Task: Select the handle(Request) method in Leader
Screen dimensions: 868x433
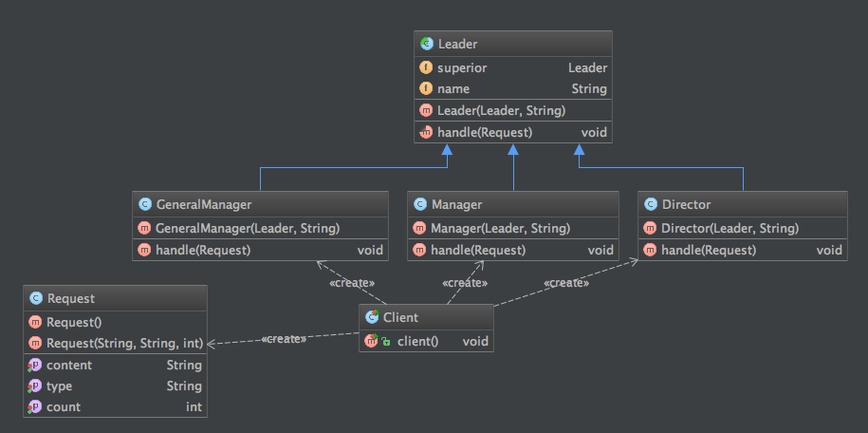Action: pos(484,133)
